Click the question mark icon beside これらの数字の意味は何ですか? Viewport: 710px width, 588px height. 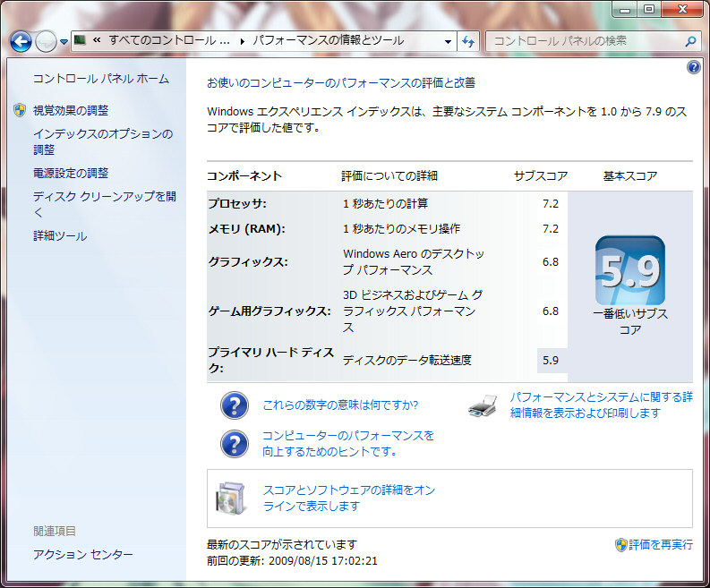235,405
